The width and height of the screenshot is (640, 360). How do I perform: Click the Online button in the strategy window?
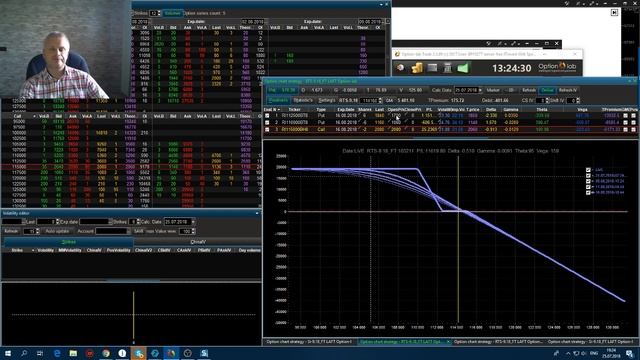click(547, 90)
